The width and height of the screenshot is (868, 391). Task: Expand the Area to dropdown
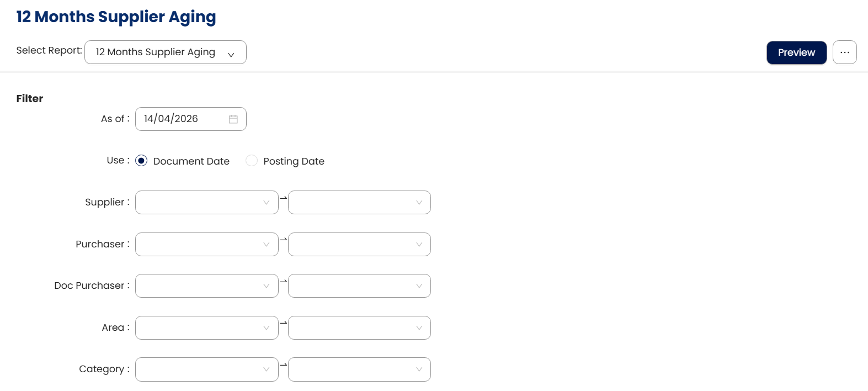359,328
